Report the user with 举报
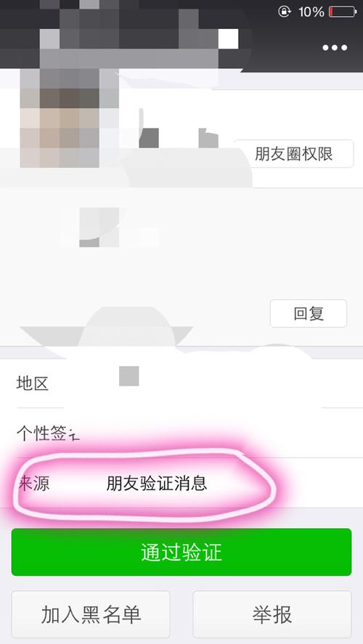Viewport: 363px width, 644px height. 272,614
